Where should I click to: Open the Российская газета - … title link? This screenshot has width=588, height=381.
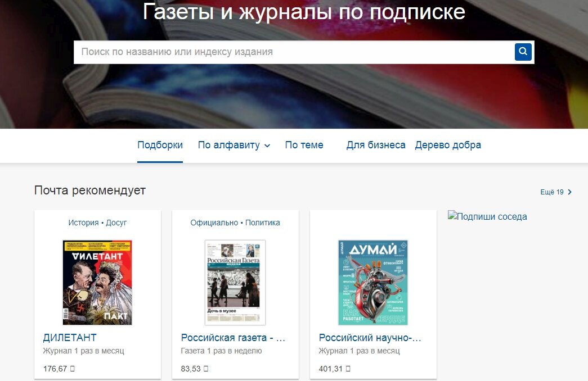233,338
